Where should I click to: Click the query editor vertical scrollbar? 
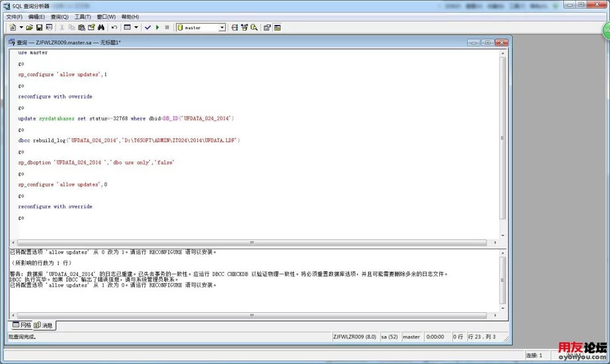pyautogui.click(x=502, y=138)
